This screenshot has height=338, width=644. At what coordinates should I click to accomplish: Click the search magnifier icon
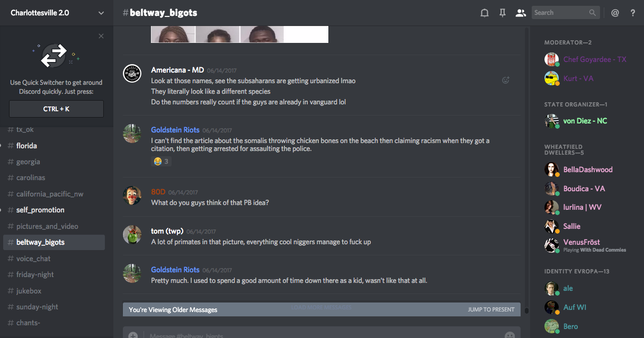click(x=593, y=13)
